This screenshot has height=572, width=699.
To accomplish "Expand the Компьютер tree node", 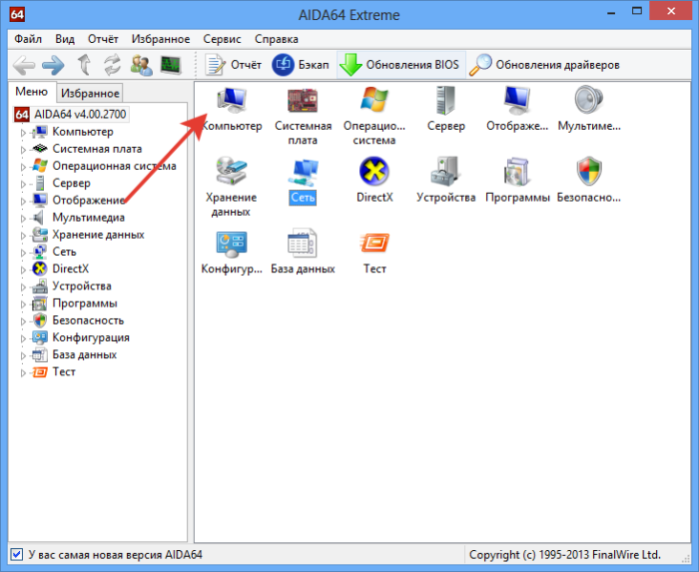I will point(23,132).
